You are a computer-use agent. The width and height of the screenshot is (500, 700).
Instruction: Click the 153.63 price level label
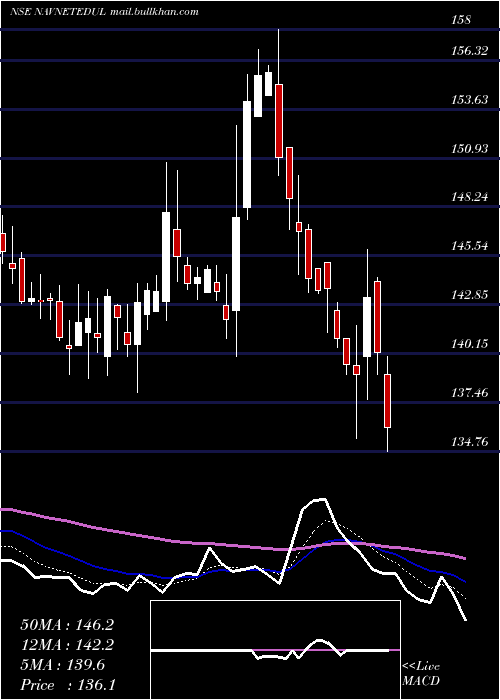[x=469, y=100]
